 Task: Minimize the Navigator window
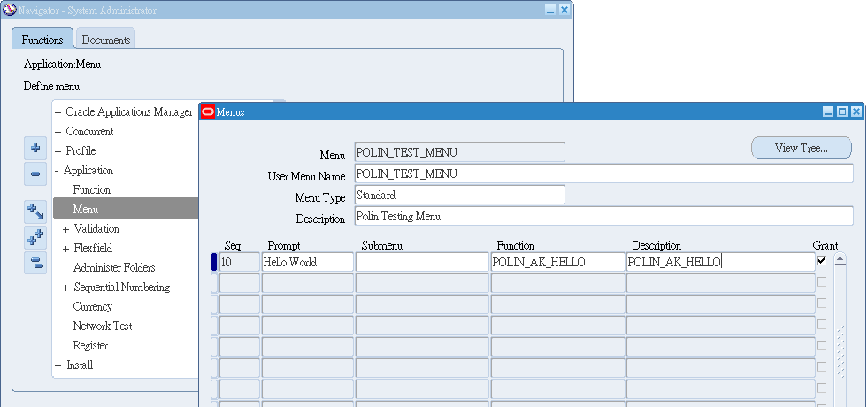[x=549, y=10]
